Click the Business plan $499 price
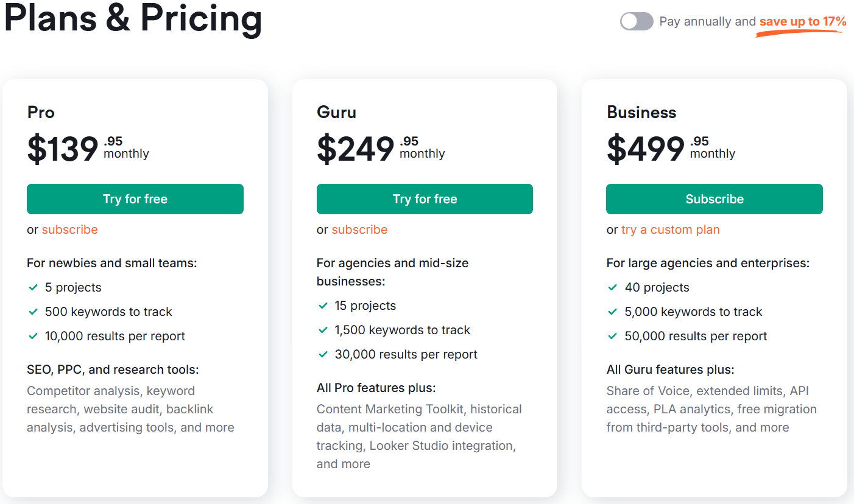 click(646, 149)
